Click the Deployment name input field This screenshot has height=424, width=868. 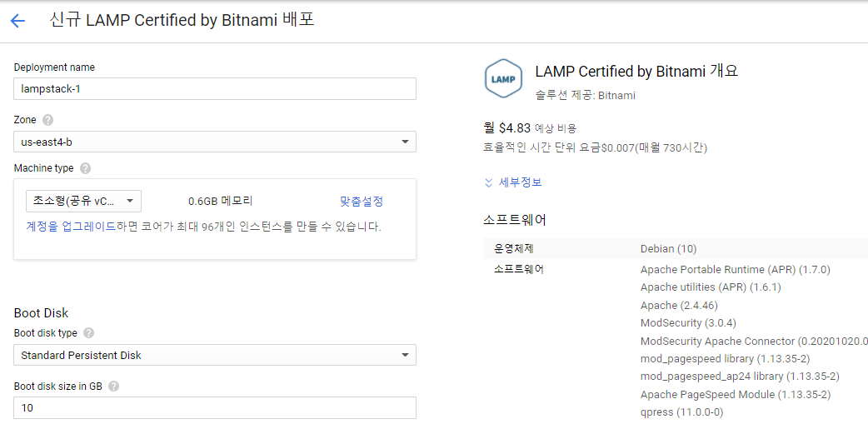tap(215, 88)
